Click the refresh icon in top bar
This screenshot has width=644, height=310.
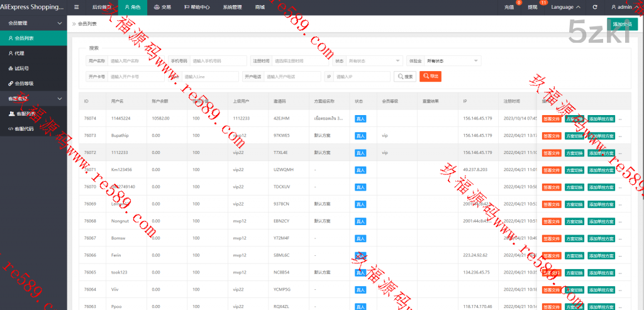(595, 7)
